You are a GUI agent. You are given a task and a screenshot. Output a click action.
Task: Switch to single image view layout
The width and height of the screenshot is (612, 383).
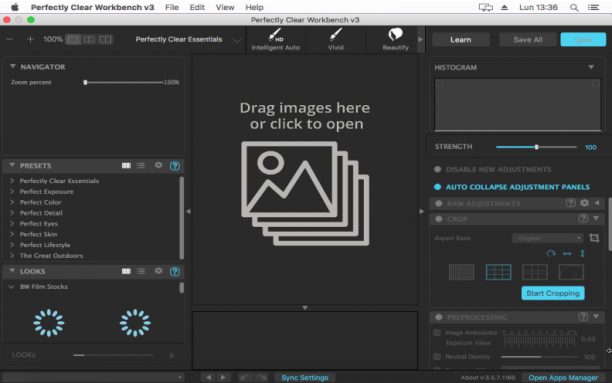pyautogui.click(x=73, y=39)
